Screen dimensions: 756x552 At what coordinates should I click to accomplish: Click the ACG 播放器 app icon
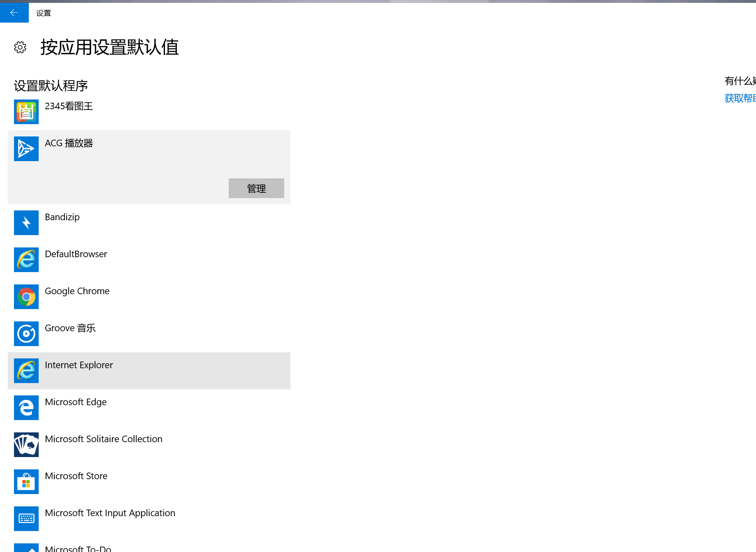pos(26,149)
